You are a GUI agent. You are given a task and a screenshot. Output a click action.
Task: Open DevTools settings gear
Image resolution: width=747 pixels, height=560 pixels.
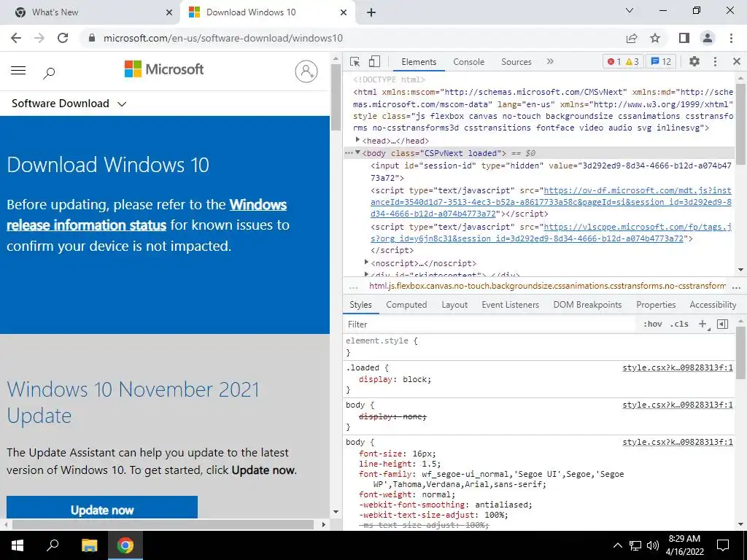point(694,61)
